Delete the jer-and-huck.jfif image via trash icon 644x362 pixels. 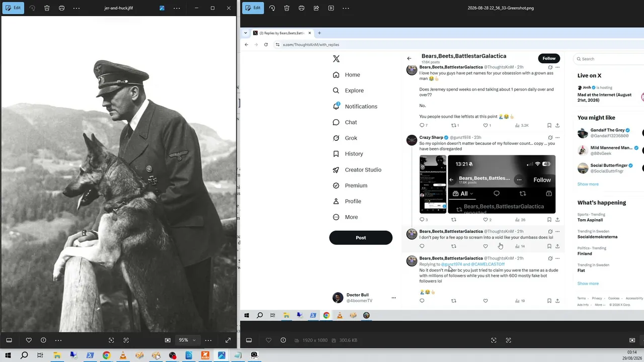pyautogui.click(x=47, y=8)
